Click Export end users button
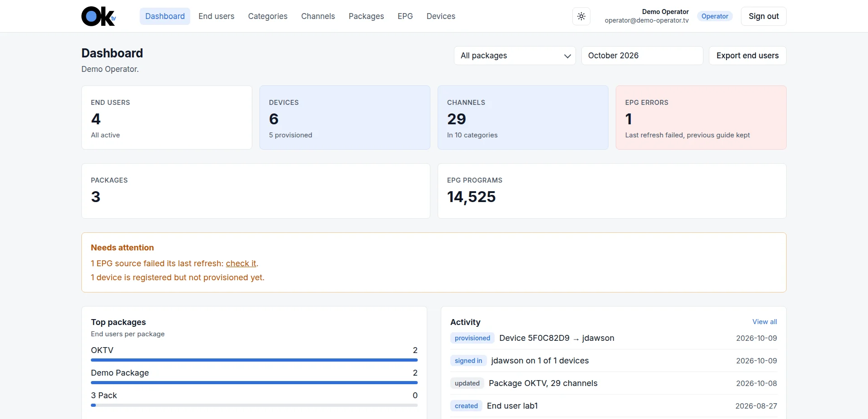Screen dimensions: 868x419 coord(748,56)
